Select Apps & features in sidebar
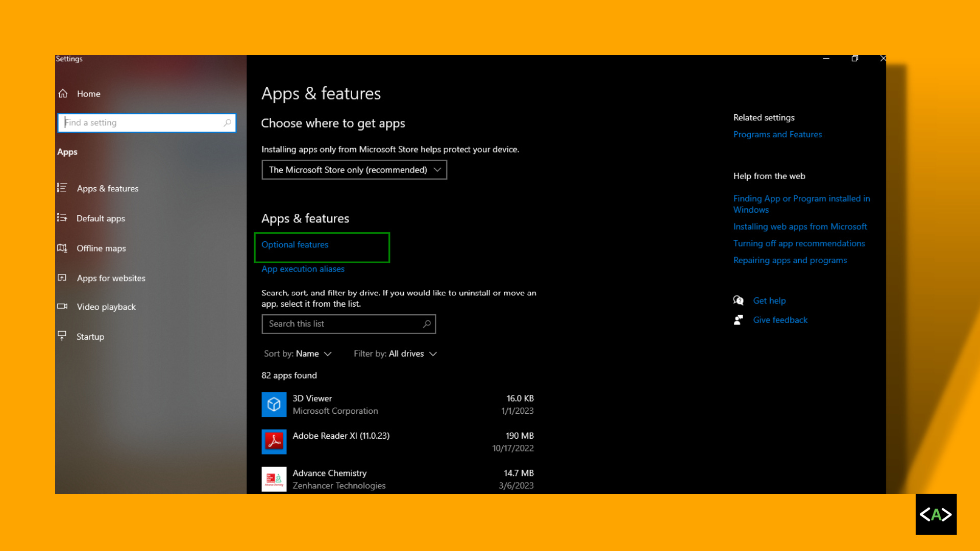This screenshot has height=551, width=980. (x=107, y=188)
